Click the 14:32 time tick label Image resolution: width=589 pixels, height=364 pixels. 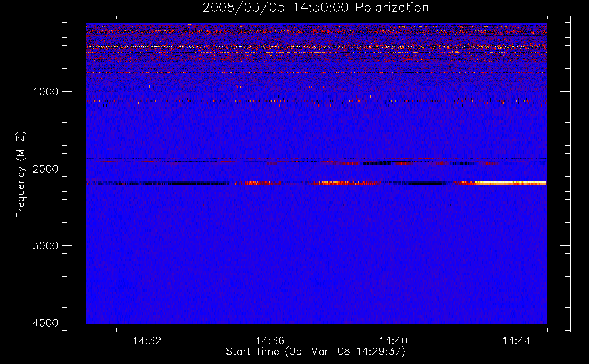[x=147, y=341]
